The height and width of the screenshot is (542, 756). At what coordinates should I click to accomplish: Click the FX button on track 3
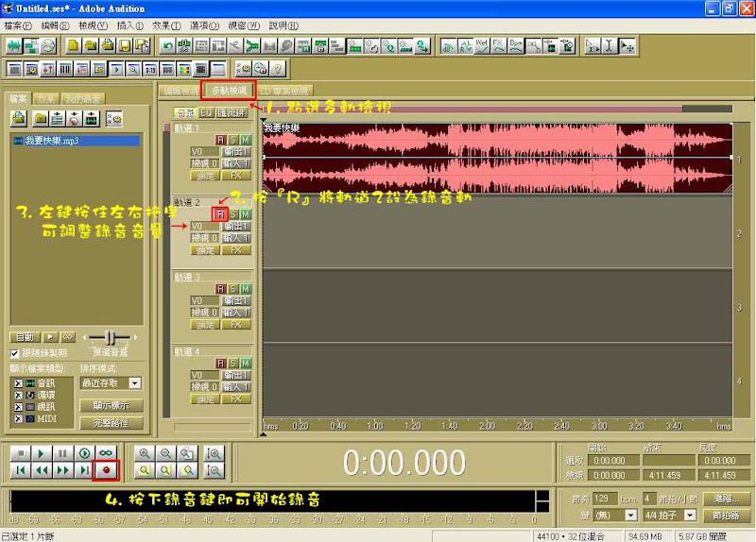tap(235, 324)
